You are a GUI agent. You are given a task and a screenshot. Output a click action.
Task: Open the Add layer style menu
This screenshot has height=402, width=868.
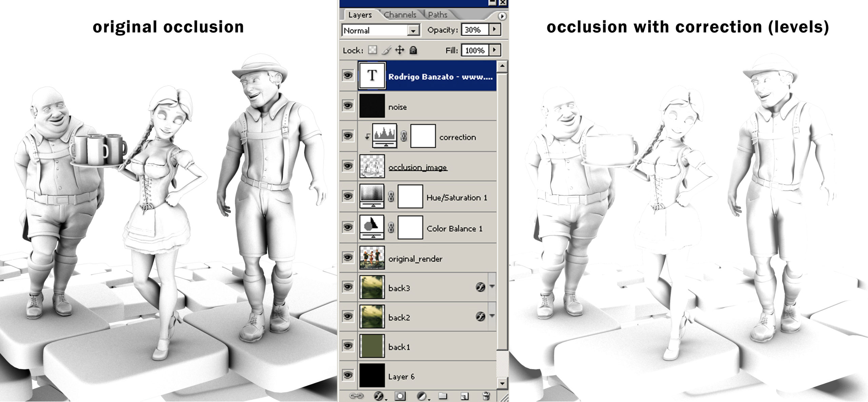tap(379, 396)
